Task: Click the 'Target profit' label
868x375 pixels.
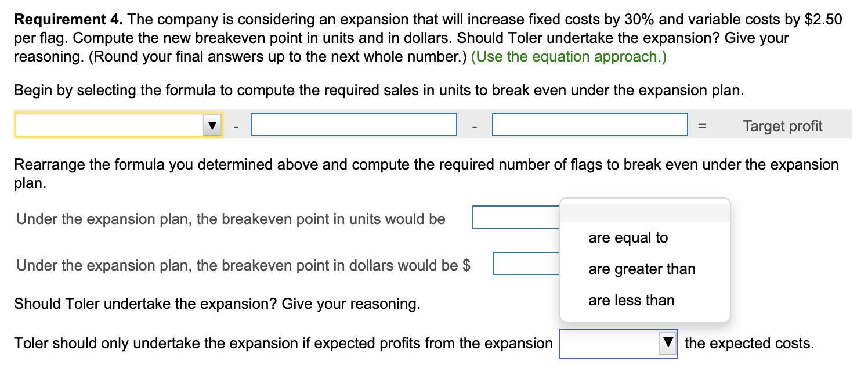Action: click(782, 125)
